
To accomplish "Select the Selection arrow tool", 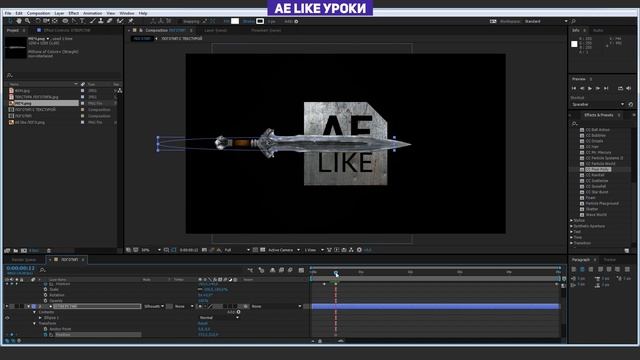I will pos(10,21).
